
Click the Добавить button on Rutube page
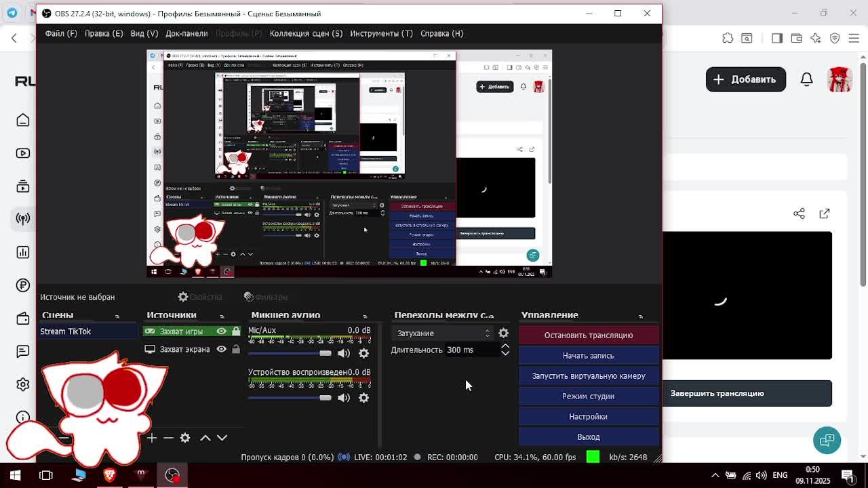click(746, 79)
